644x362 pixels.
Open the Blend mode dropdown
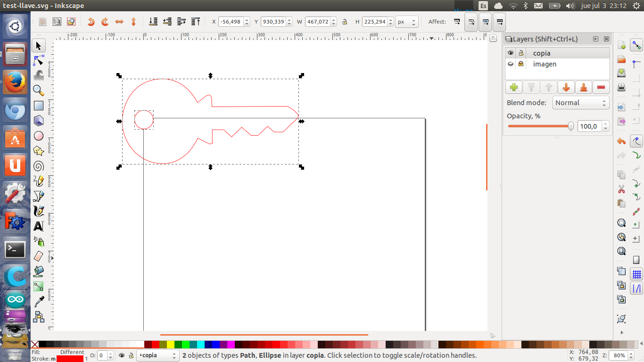[580, 103]
